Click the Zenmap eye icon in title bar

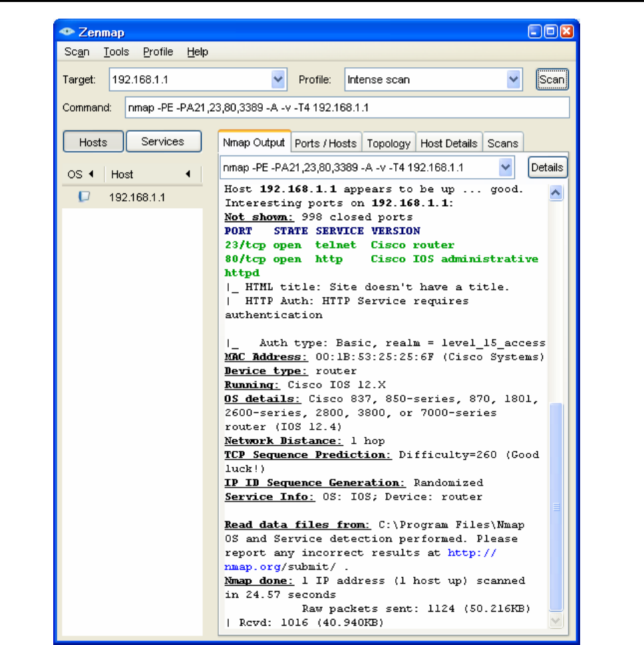click(67, 32)
